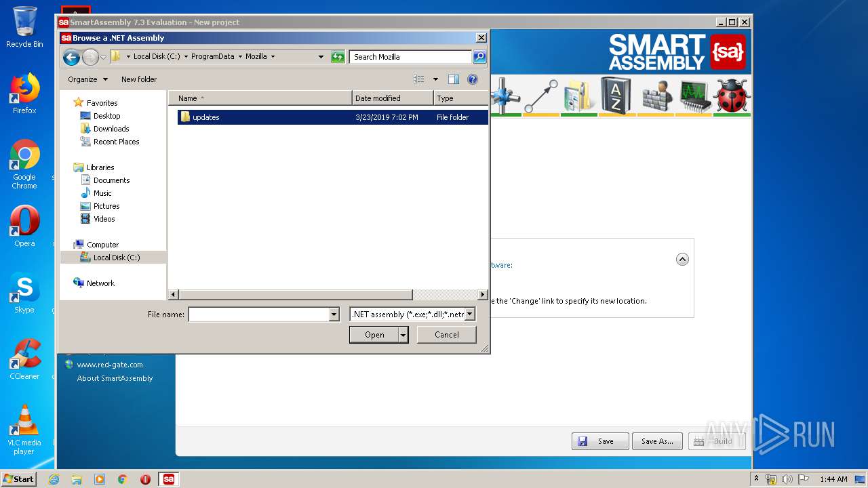
Task: Click the Save As... button
Action: click(657, 441)
